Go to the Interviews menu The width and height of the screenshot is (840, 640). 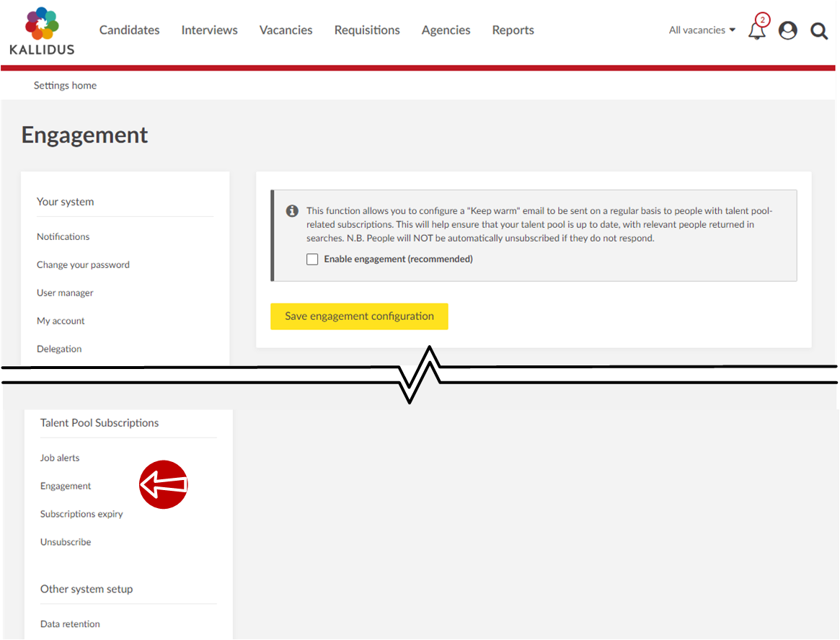(x=209, y=30)
